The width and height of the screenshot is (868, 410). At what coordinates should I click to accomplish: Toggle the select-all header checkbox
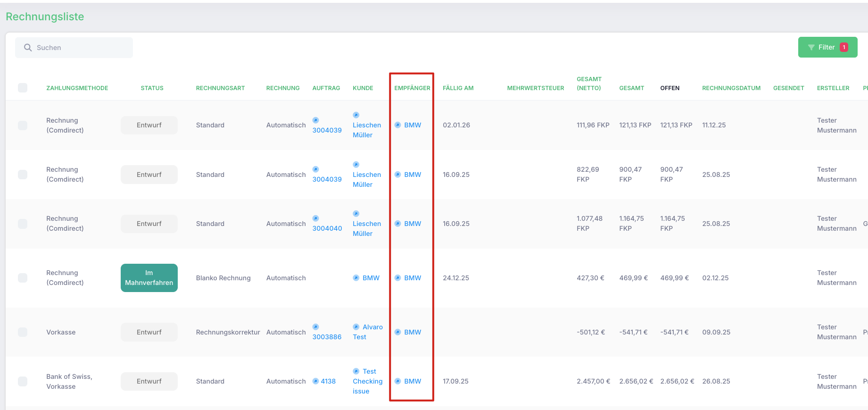point(23,88)
